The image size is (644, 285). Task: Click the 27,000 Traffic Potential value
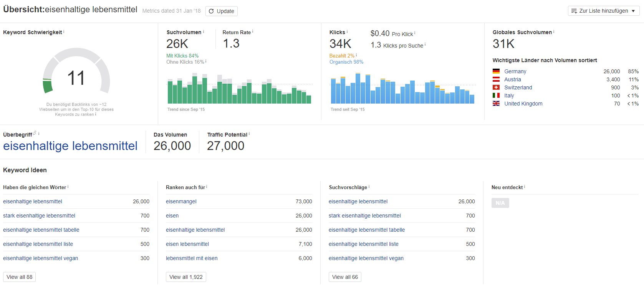tap(225, 146)
